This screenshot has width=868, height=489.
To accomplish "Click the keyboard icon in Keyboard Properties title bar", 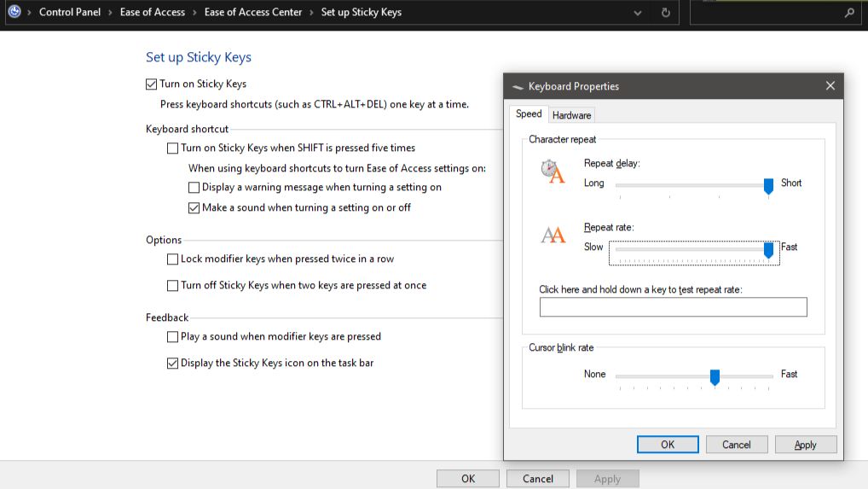I will click(518, 86).
